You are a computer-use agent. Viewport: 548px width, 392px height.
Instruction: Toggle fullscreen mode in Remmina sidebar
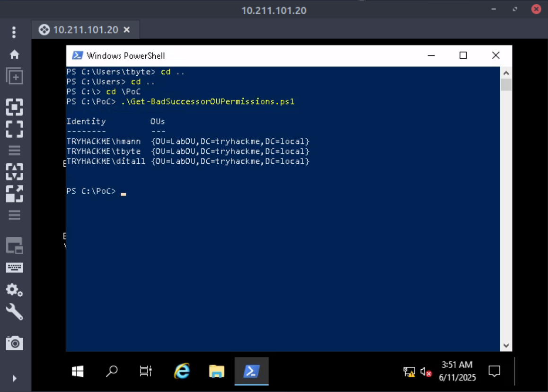click(x=14, y=128)
